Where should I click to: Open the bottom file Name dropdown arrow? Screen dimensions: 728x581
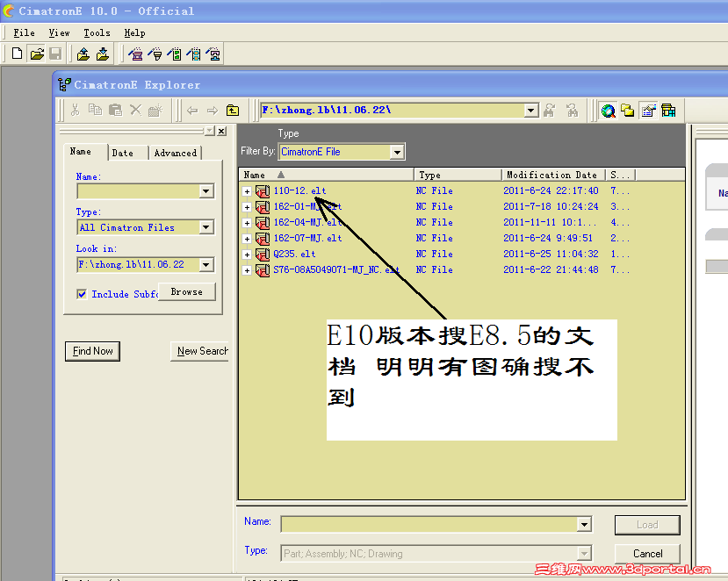click(x=584, y=524)
